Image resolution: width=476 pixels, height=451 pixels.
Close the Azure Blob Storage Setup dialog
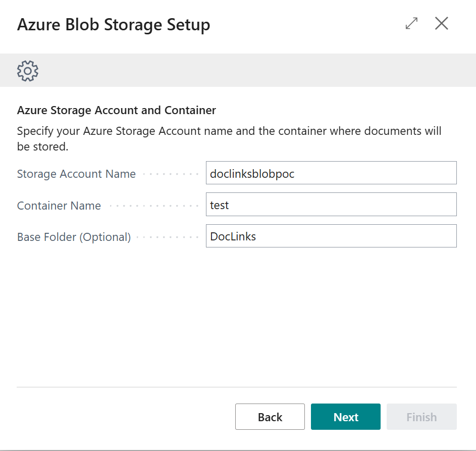(441, 24)
